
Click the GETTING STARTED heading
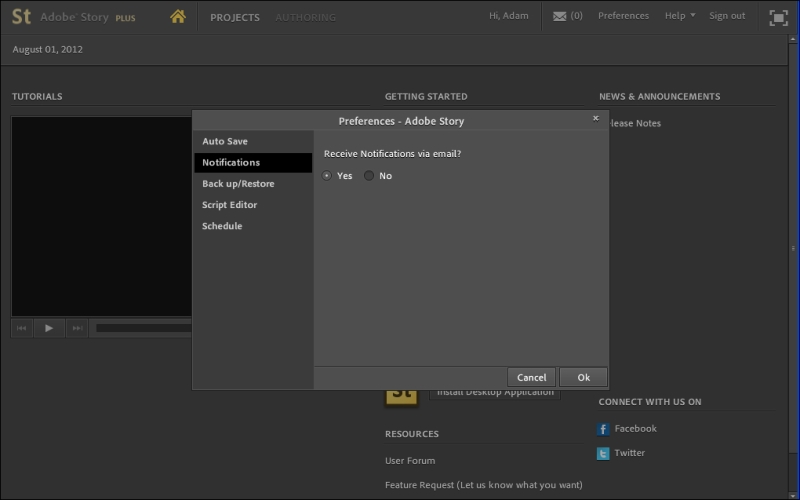tap(426, 96)
